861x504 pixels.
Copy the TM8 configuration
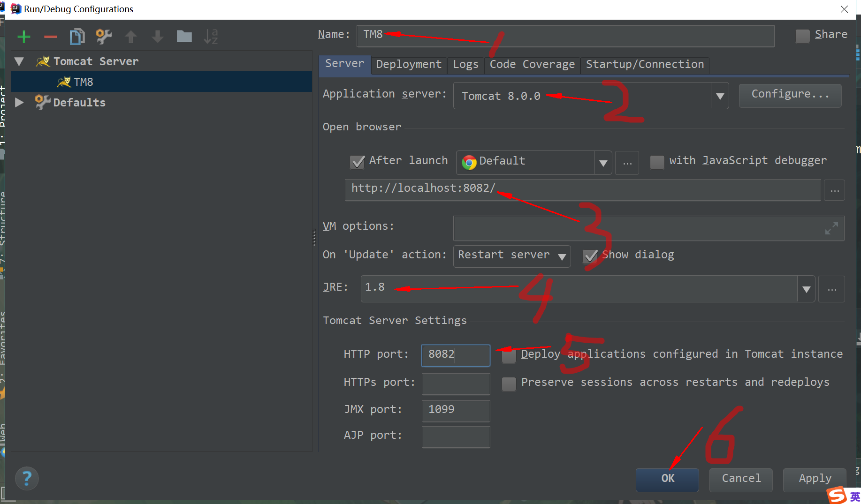tap(77, 37)
